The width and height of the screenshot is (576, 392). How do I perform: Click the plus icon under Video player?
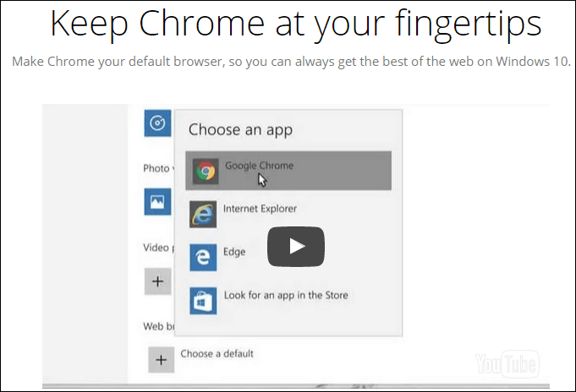pos(157,281)
